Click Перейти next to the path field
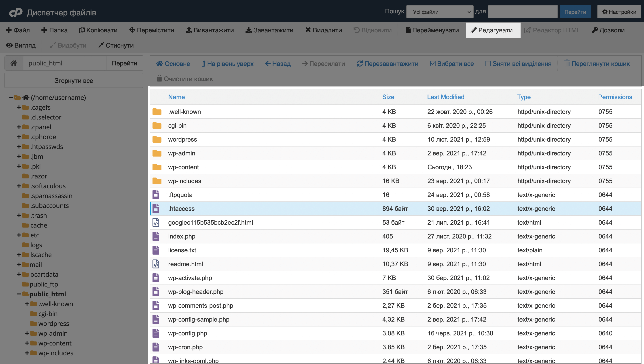Screen dimensions: 644x364 point(124,63)
